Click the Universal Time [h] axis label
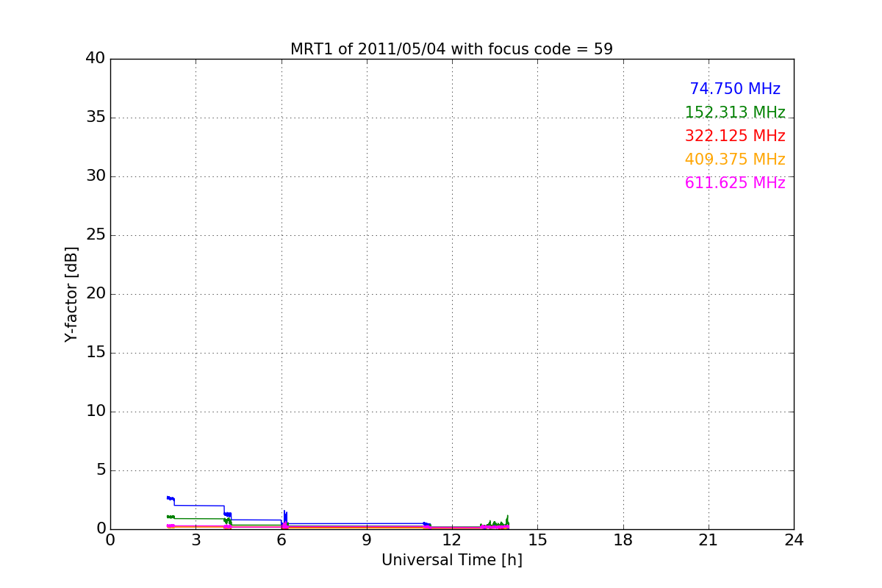This screenshot has width=882, height=588. click(452, 560)
